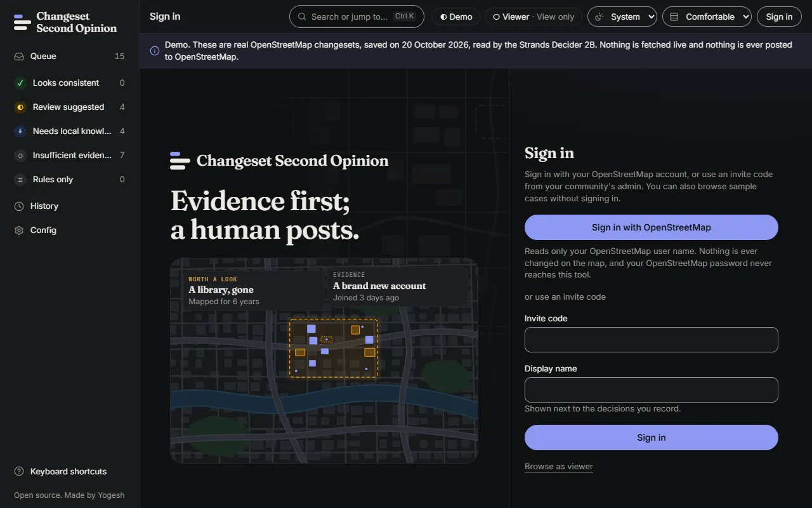Go to History in the sidebar

pos(70,206)
